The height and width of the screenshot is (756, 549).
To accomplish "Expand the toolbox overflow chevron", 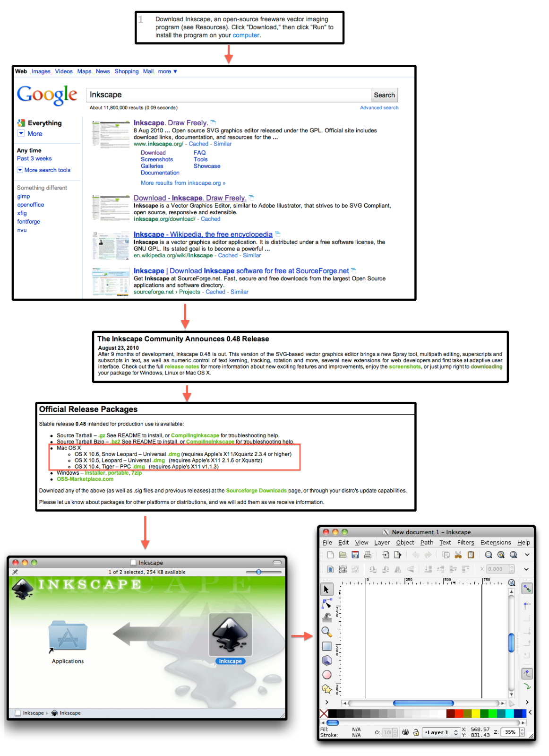I will pyautogui.click(x=326, y=702).
